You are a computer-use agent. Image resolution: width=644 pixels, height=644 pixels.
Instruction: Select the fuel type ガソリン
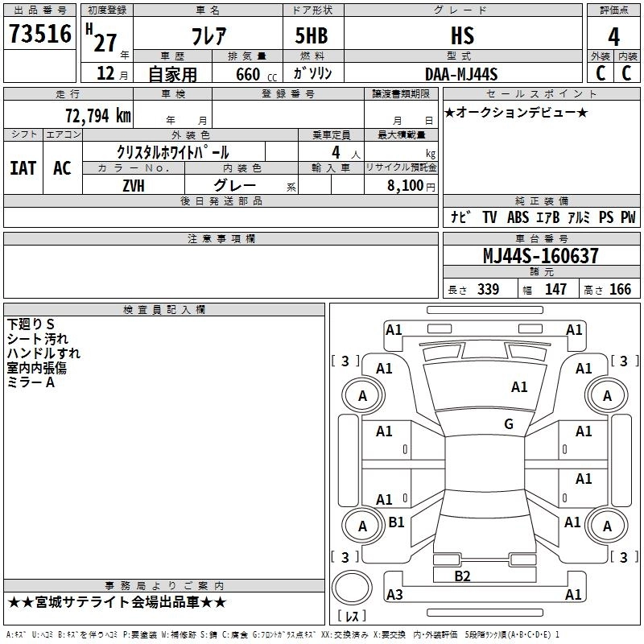coord(312,73)
